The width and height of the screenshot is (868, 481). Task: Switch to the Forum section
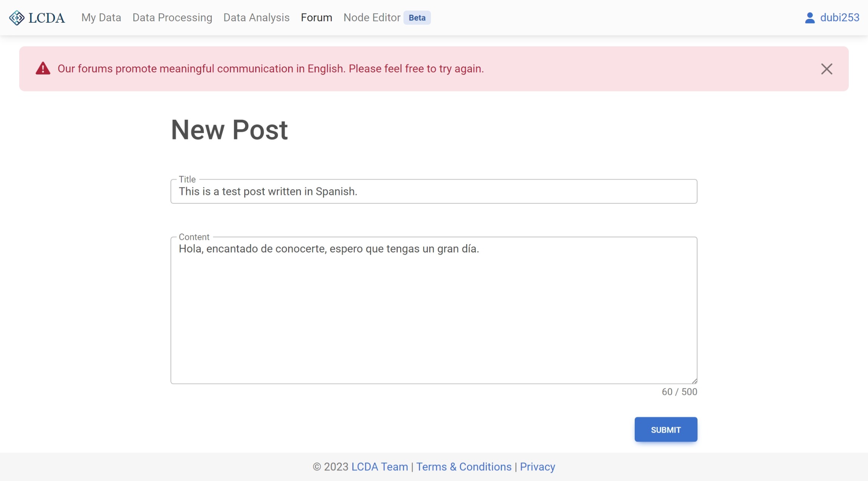(316, 17)
